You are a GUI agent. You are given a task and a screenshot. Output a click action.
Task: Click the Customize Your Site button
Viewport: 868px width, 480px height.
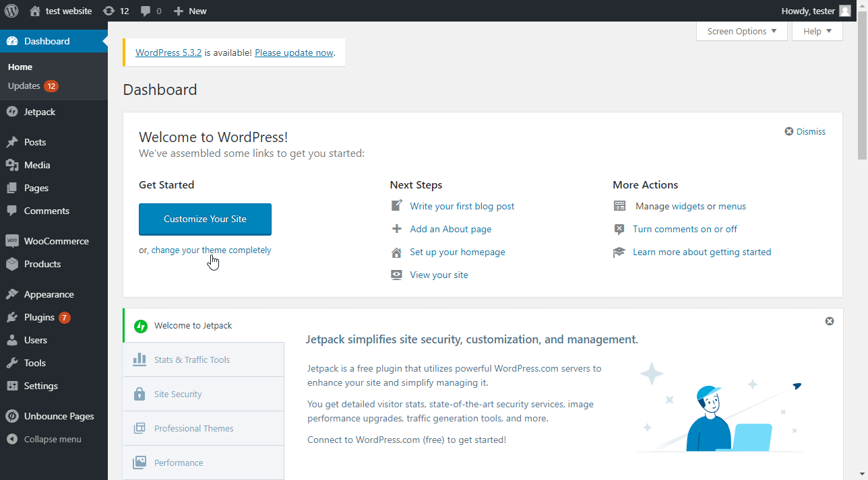(205, 219)
